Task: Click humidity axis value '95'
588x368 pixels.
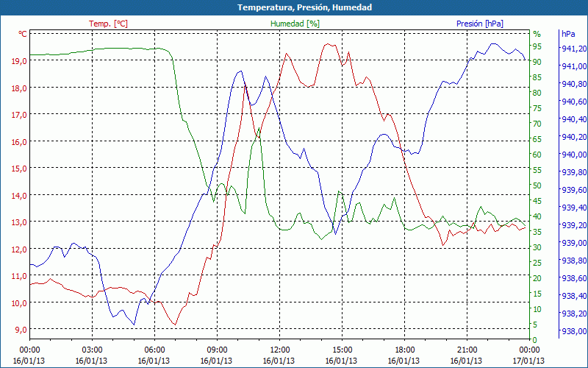Action: [537, 46]
